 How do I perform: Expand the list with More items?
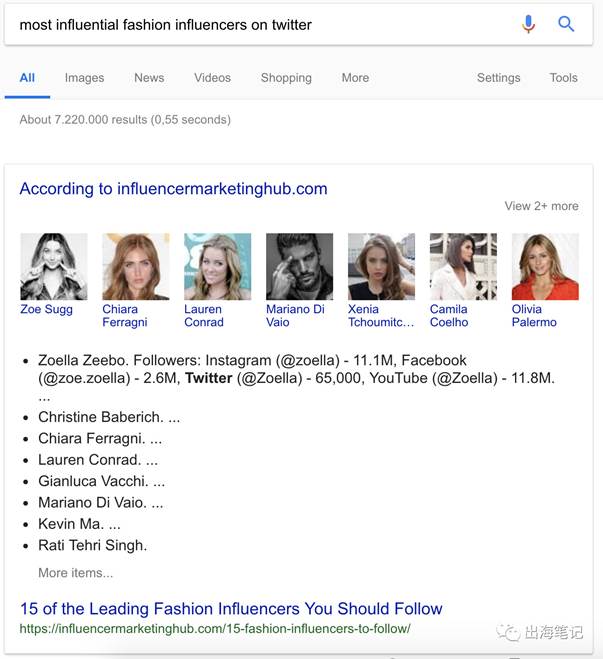[76, 573]
